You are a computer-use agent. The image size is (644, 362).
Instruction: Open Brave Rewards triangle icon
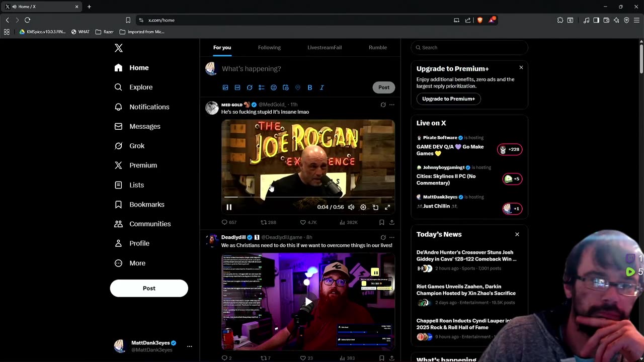pos(492,20)
